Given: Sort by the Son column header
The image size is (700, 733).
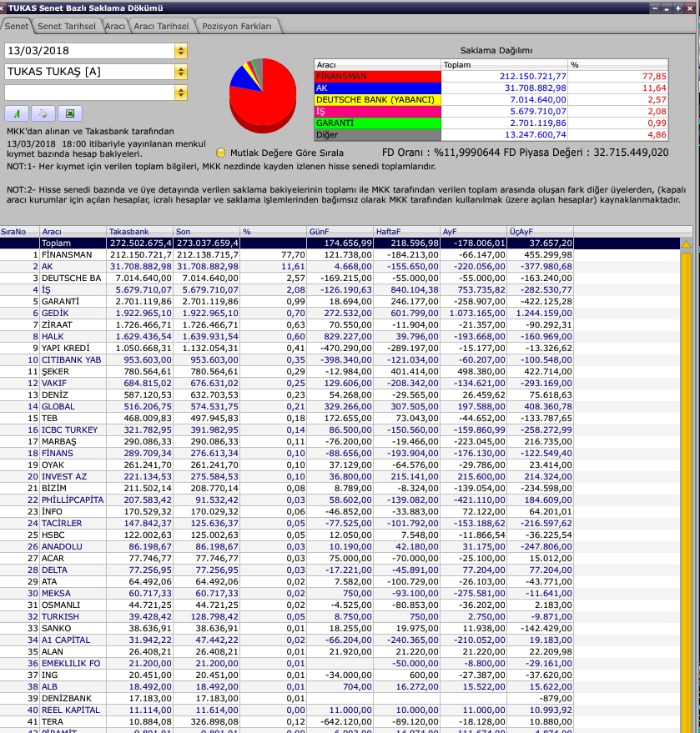Looking at the screenshot, I should pyautogui.click(x=207, y=231).
